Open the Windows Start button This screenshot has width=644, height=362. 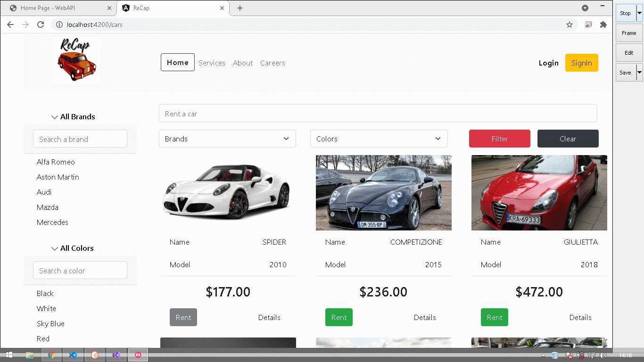coord(9,355)
